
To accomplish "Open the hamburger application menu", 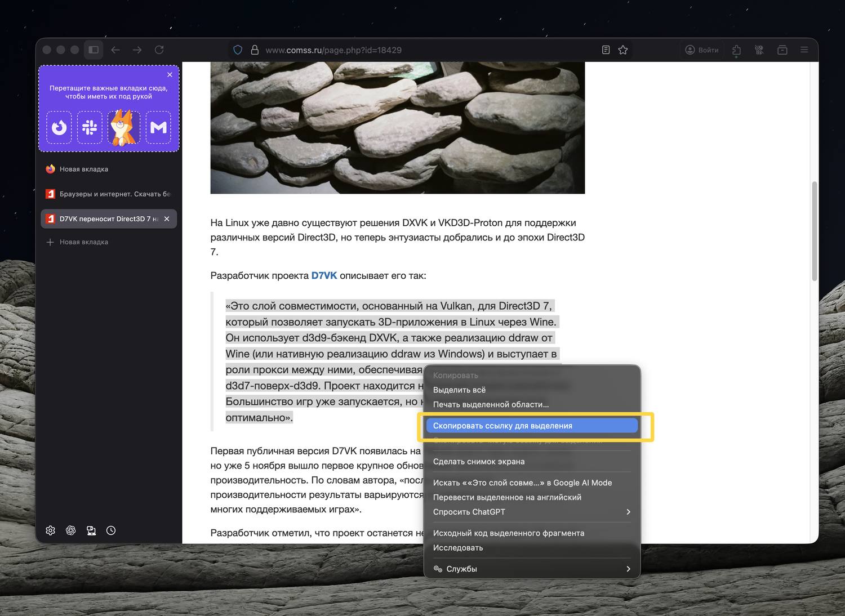I will point(804,50).
